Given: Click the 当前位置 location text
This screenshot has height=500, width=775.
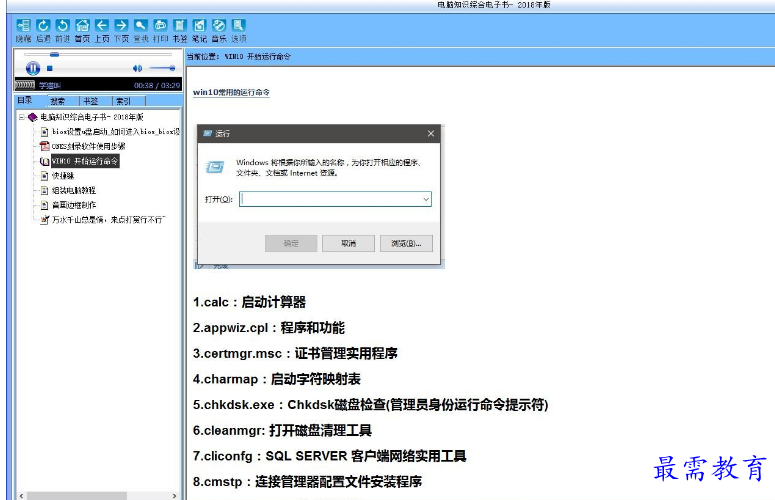Looking at the screenshot, I should (239, 57).
